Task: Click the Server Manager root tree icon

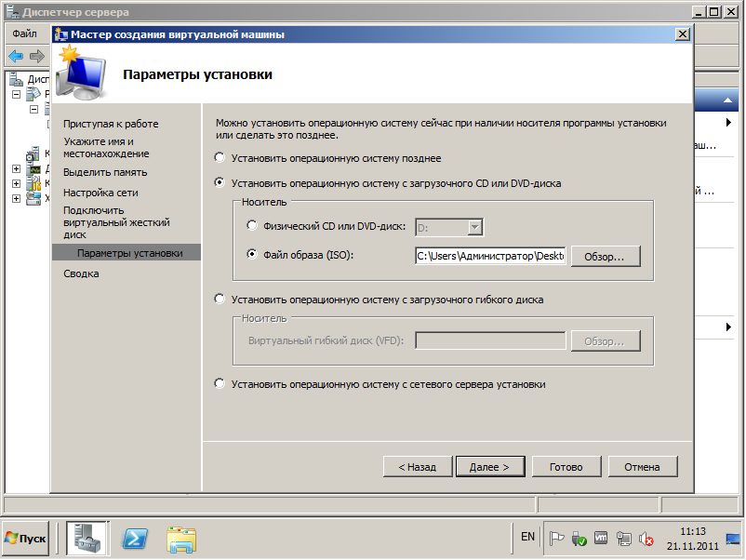Action: point(17,79)
